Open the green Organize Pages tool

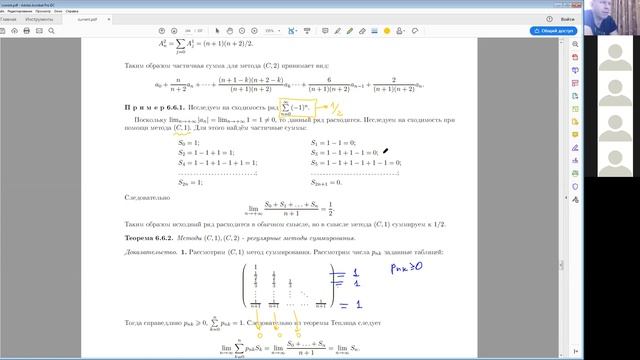click(x=575, y=109)
